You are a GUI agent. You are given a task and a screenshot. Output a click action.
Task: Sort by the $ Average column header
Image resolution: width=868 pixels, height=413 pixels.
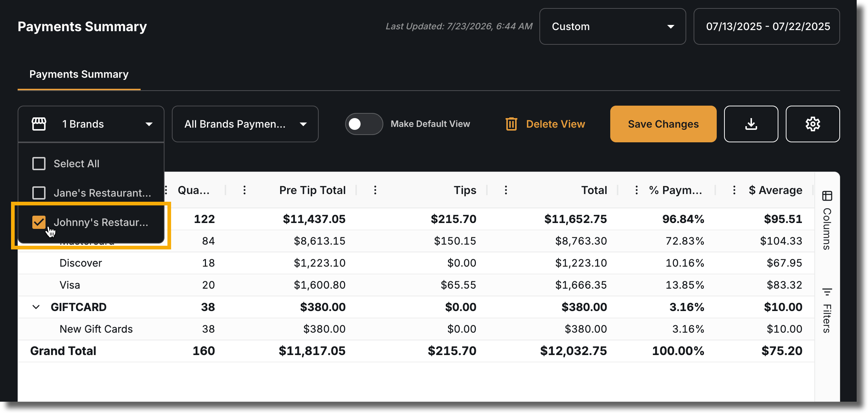[x=775, y=190]
